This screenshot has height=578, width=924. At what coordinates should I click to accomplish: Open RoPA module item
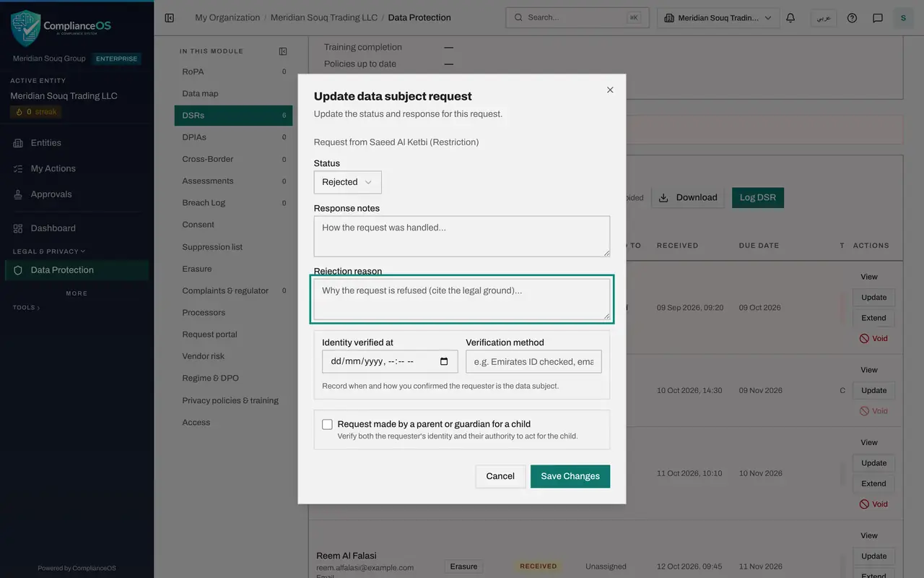[233, 72]
